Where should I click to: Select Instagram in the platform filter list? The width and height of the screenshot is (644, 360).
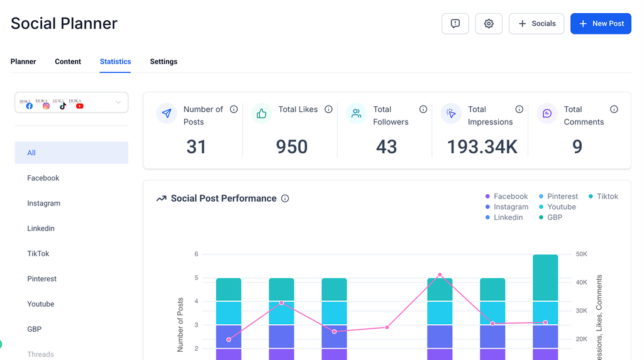coord(44,204)
